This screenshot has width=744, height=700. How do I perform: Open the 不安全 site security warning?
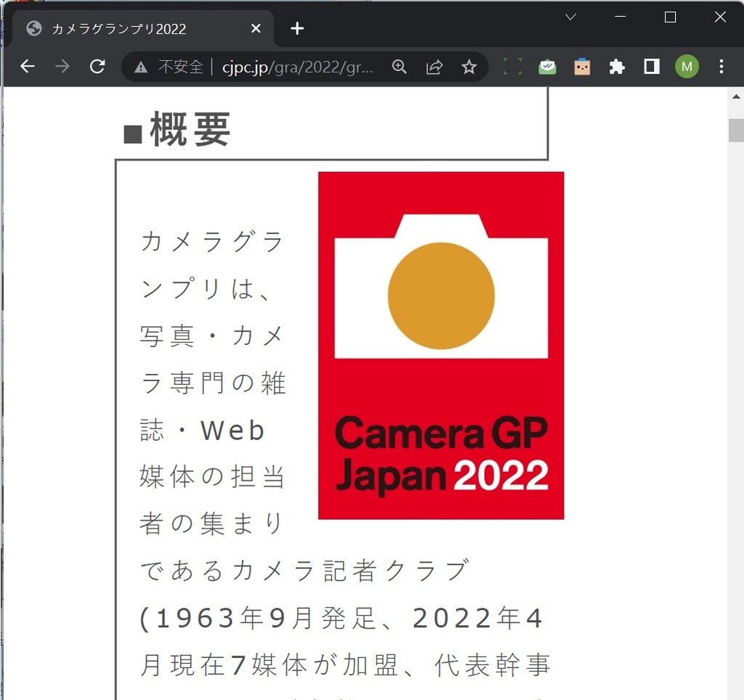click(x=169, y=67)
